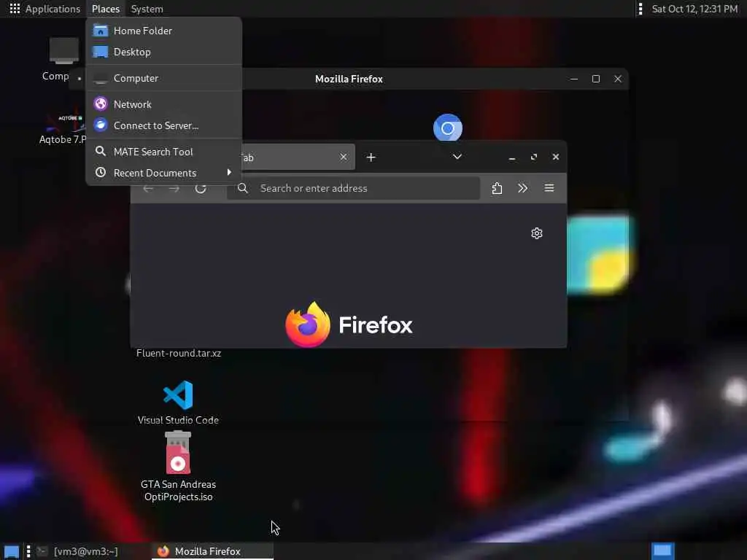
Task: Click Show Desktop button in bottom panel
Action: pos(12,551)
